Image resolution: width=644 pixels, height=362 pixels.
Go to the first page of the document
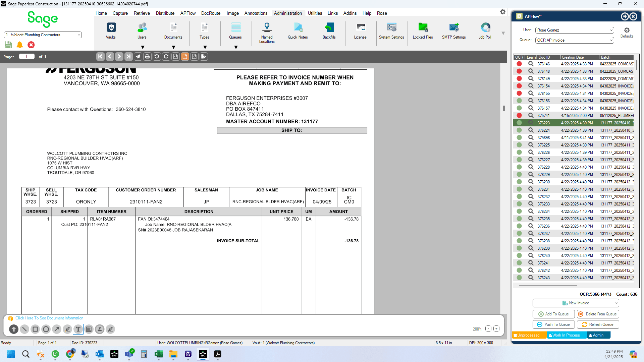100,57
